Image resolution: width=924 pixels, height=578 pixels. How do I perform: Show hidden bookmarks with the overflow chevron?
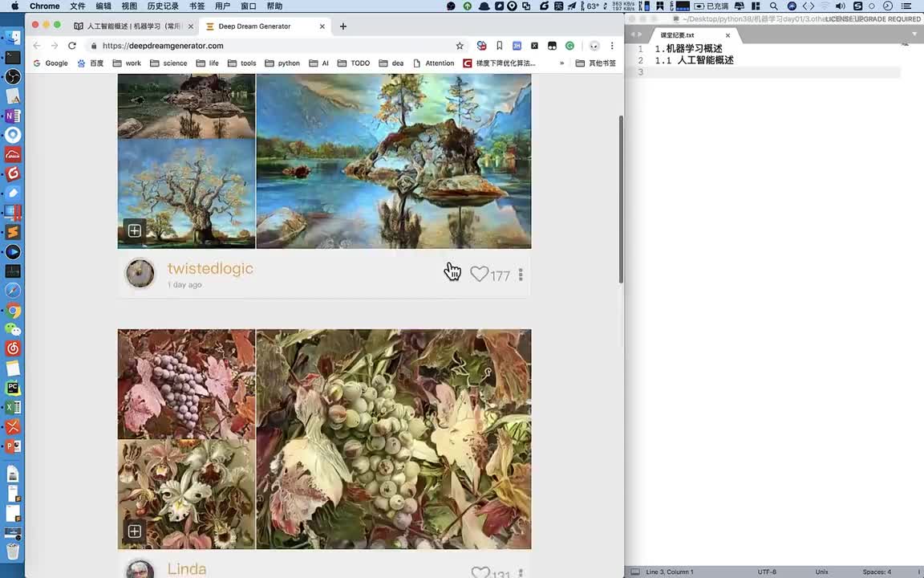click(x=561, y=63)
